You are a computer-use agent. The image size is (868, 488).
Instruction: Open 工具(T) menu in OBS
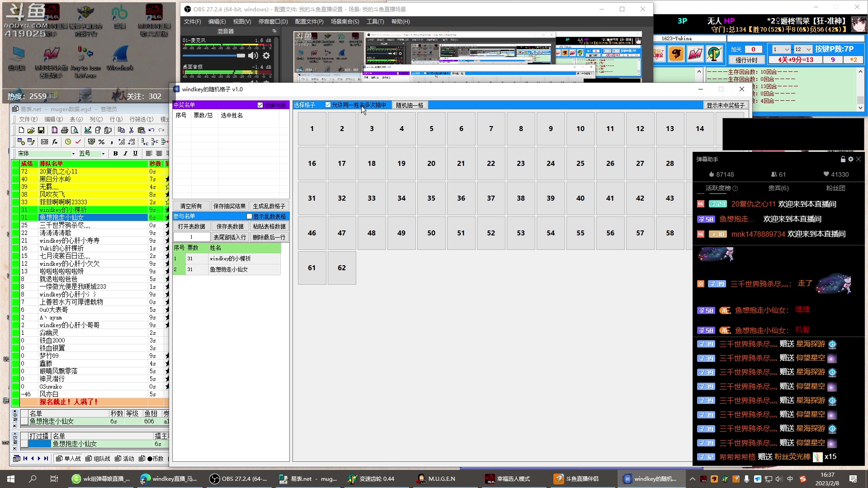(375, 22)
